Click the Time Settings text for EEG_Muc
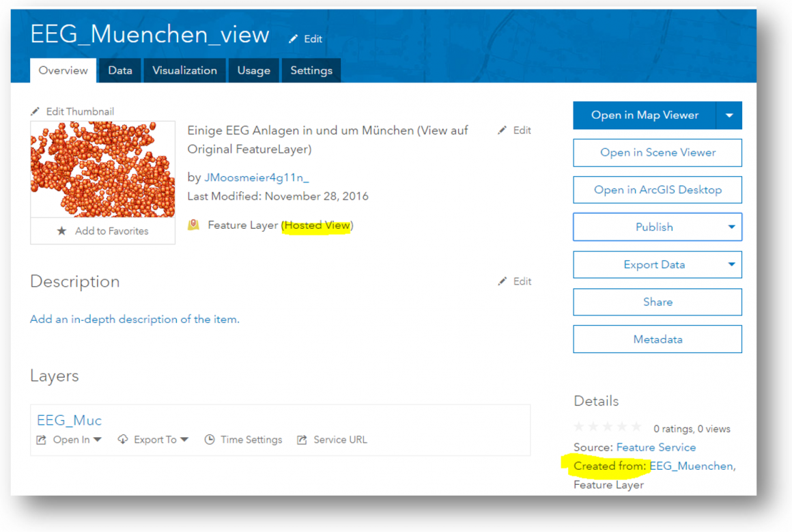 (251, 440)
